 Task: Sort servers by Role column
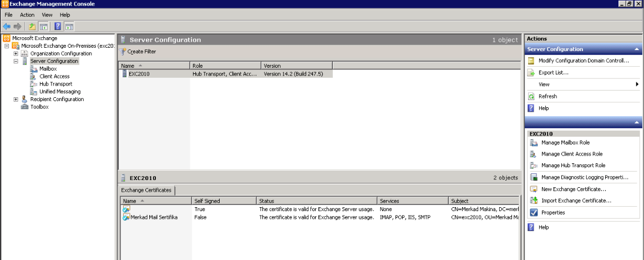225,66
